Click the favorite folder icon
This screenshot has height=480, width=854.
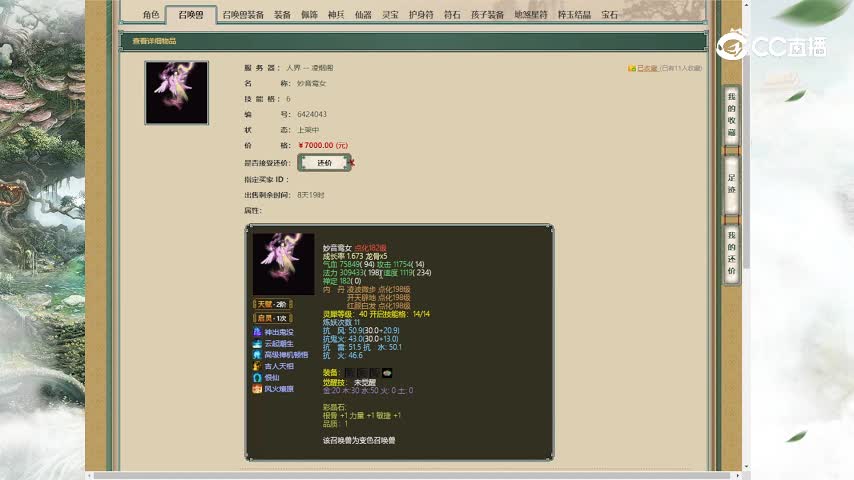631,68
